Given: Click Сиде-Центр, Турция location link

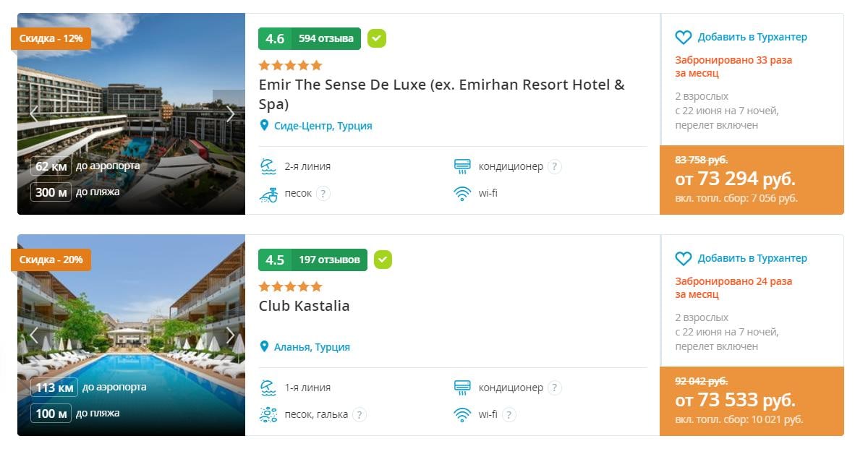Looking at the screenshot, I should [323, 126].
